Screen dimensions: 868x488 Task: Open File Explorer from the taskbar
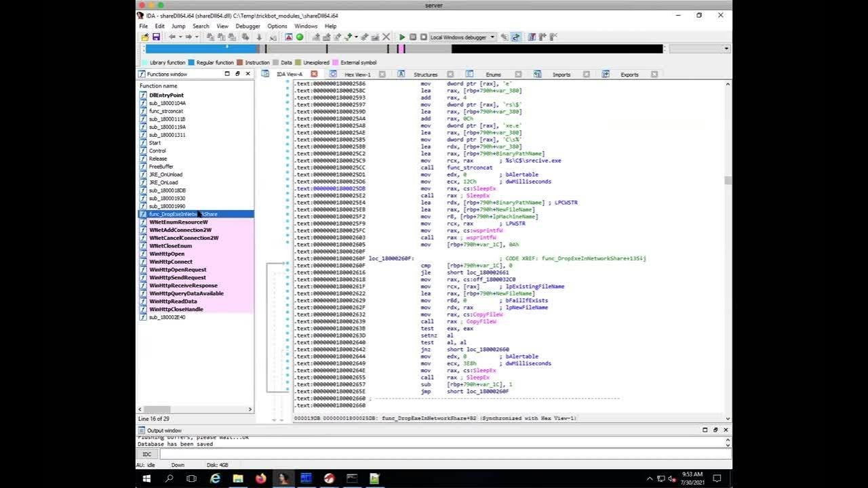click(238, 479)
